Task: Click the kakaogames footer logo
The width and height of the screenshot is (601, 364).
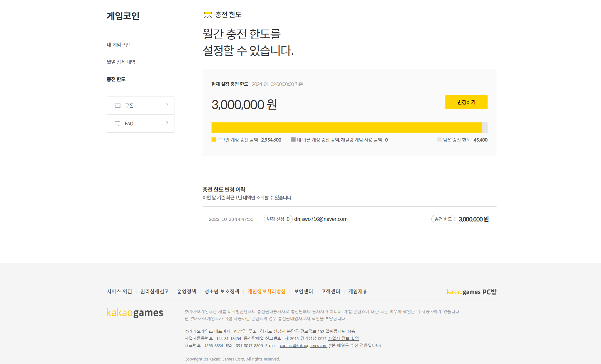Action: coord(135,313)
